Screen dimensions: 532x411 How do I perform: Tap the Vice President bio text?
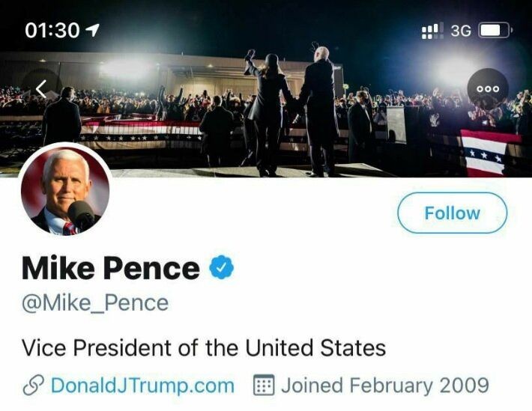tap(203, 347)
